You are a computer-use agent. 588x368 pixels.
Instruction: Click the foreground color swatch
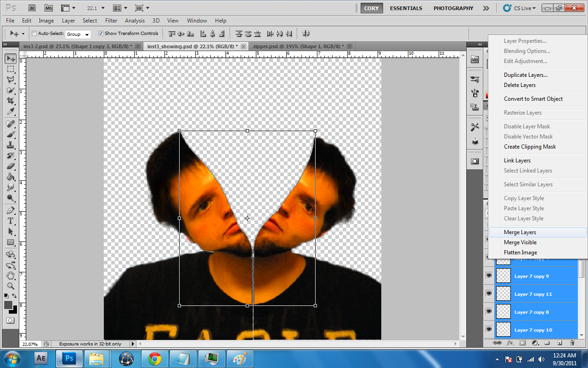pyautogui.click(x=8, y=305)
